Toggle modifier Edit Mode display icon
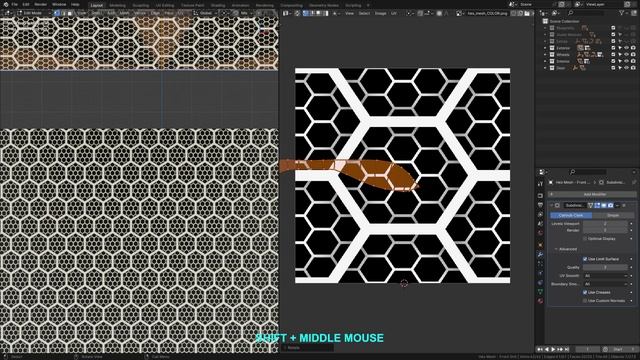The width and height of the screenshot is (640, 360). [597, 205]
